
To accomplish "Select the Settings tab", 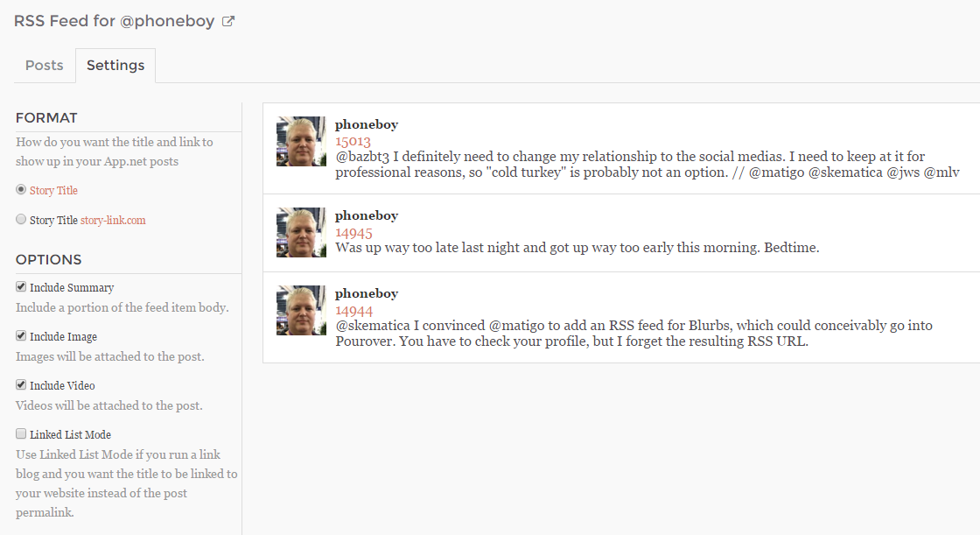I will pyautogui.click(x=115, y=66).
